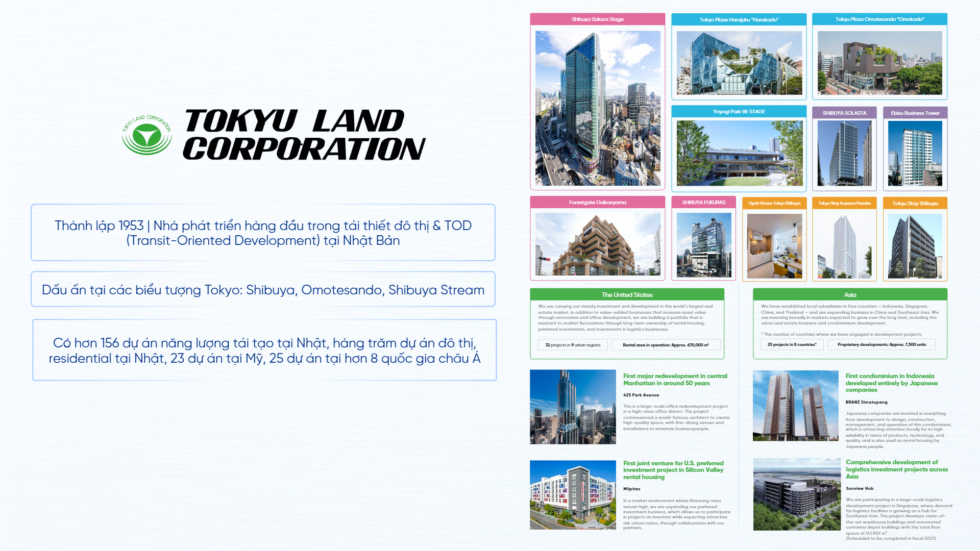
Task: Click the "SHIBUYA FUKURAS" label
Action: pos(704,203)
